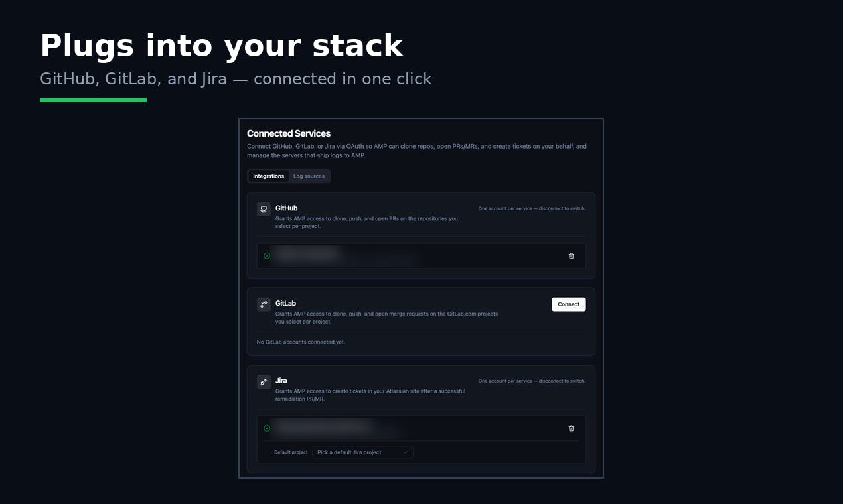Click the 'No GitLab accounts connected yet' message
The width and height of the screenshot is (843, 504).
click(x=301, y=342)
